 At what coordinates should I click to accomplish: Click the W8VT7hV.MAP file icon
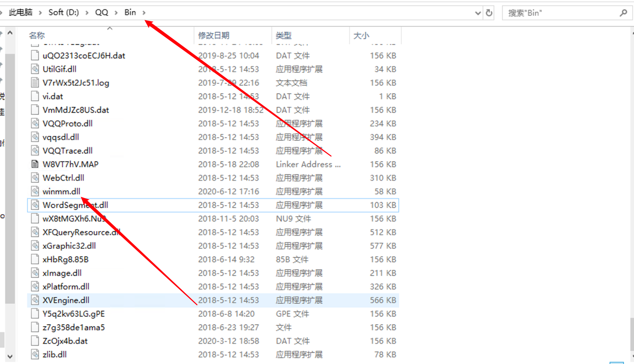tap(35, 164)
